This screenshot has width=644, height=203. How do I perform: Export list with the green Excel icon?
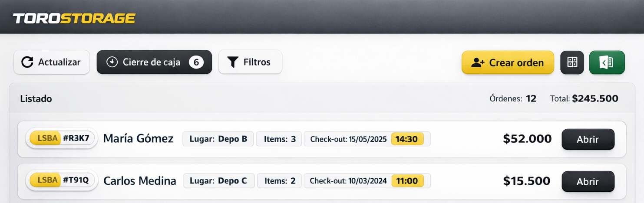(x=607, y=62)
